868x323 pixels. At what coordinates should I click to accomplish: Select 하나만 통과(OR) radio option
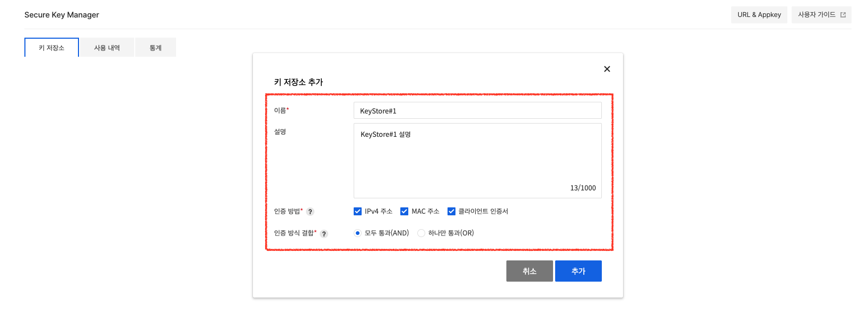tap(421, 233)
